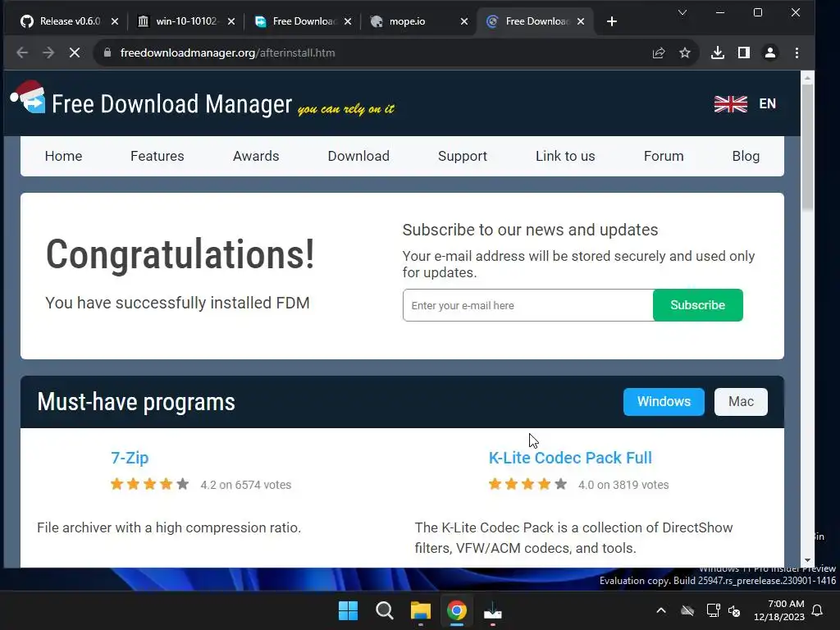Click the "Congratulations!" heading
Viewport: 840px width, 630px height.
pyautogui.click(x=180, y=254)
